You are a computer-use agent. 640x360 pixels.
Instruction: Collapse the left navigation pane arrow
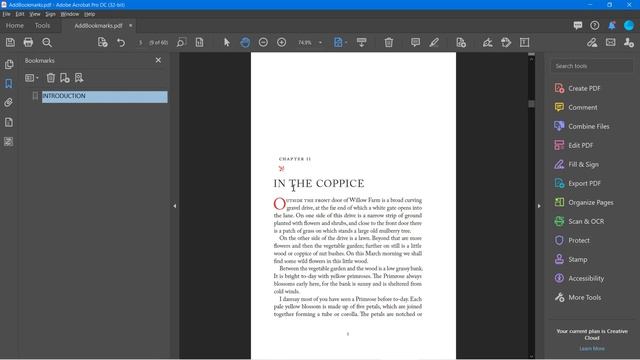[x=175, y=206]
